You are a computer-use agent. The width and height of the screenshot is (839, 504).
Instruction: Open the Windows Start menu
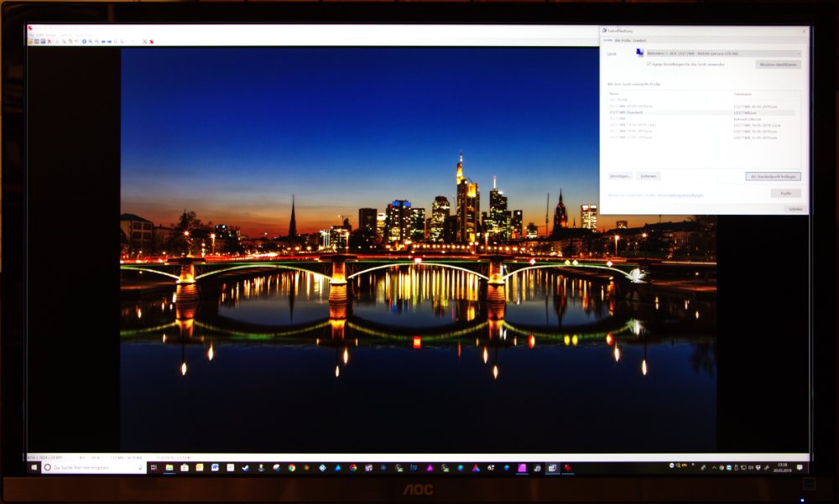[34, 467]
